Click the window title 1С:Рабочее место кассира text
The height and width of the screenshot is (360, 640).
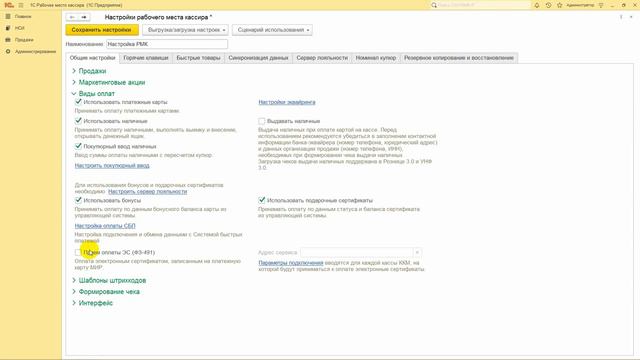click(76, 5)
